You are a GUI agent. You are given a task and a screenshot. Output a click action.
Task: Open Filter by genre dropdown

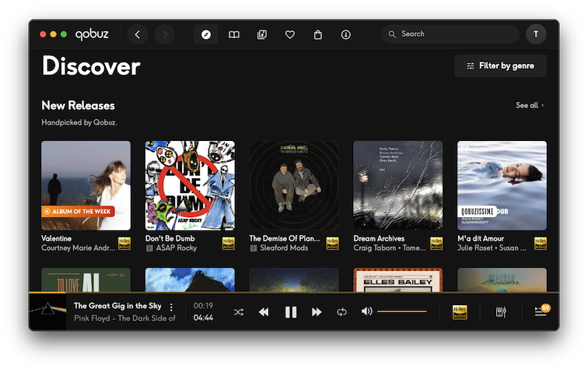500,66
